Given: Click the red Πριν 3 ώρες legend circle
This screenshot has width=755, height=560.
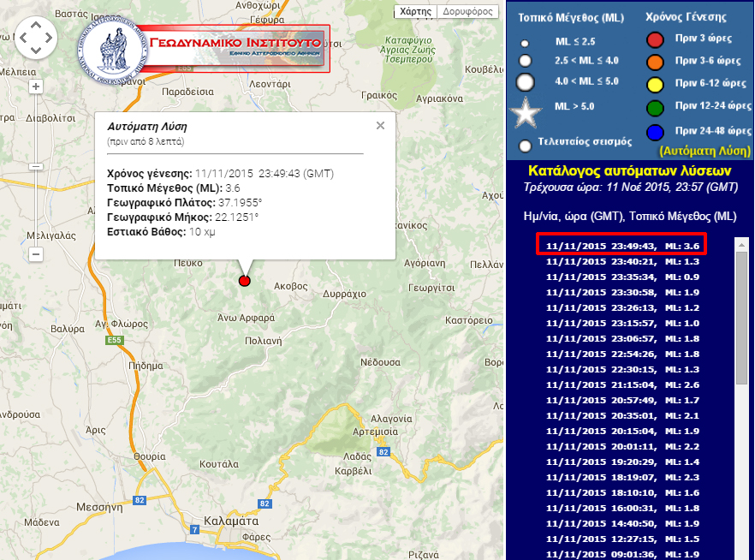Looking at the screenshot, I should (655, 39).
